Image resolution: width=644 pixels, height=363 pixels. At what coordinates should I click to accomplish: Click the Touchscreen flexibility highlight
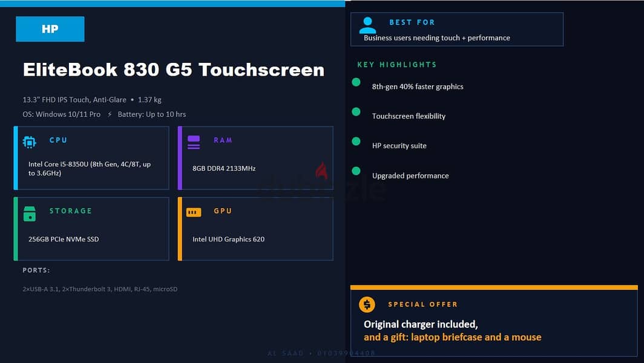tap(409, 116)
